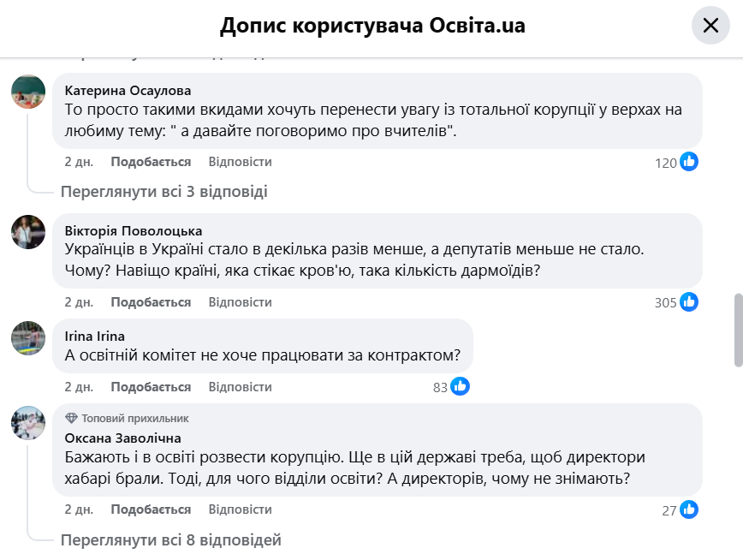
Task: Like Irina Irina's comment with Подобається
Action: tap(151, 387)
